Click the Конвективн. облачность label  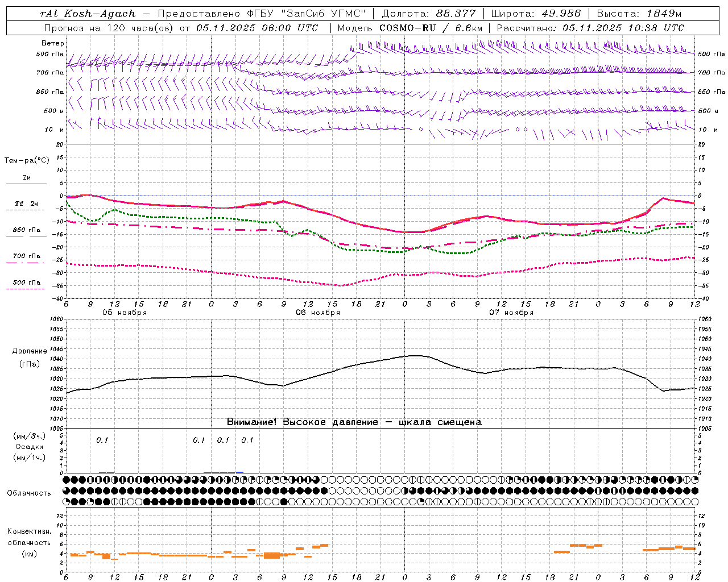(29, 537)
